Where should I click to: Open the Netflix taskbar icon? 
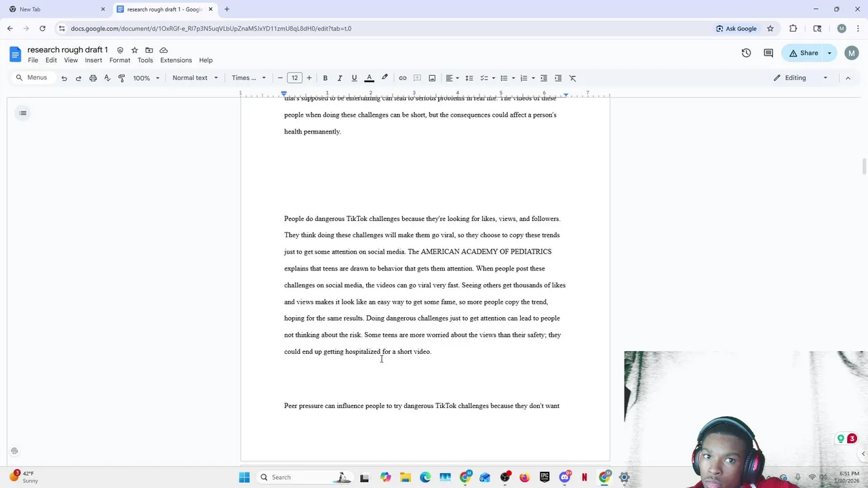coord(584,477)
